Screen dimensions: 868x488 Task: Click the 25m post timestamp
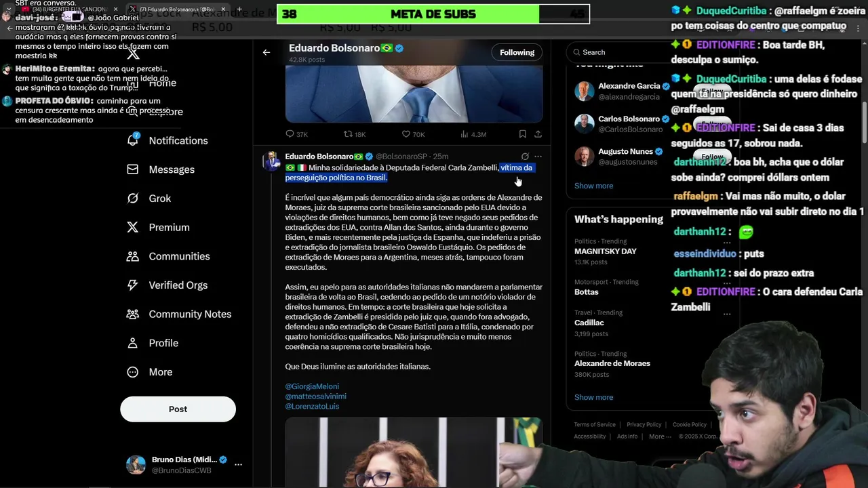pyautogui.click(x=441, y=157)
